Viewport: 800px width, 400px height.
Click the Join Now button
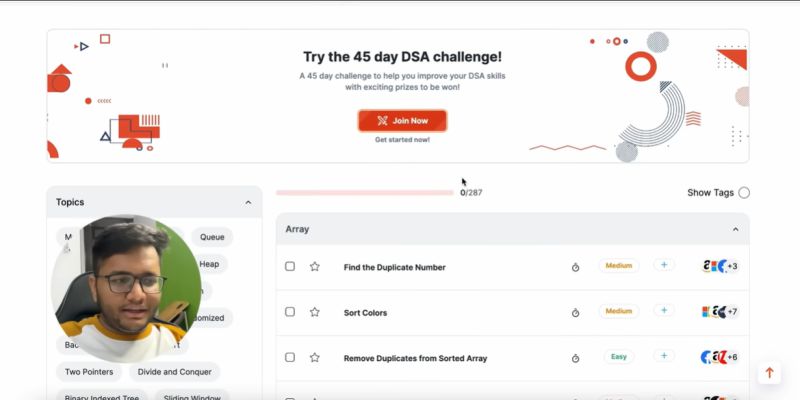pyautogui.click(x=403, y=121)
